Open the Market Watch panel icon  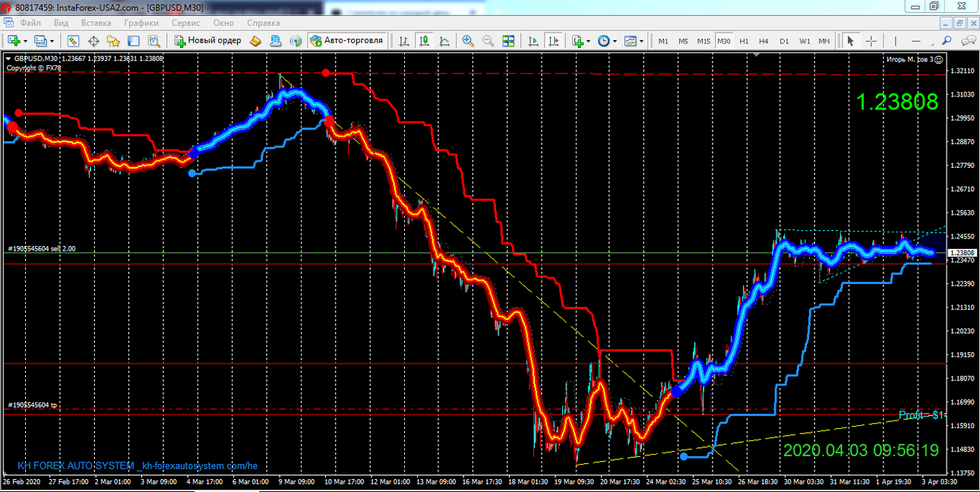tap(74, 41)
